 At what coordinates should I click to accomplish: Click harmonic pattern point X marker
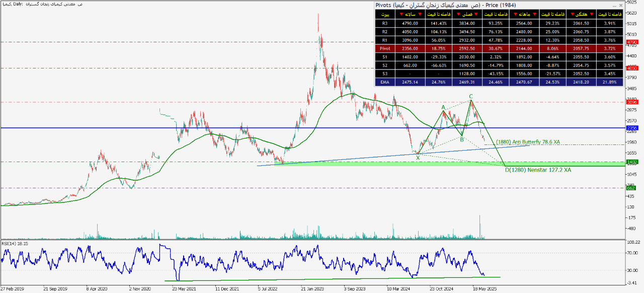tap(418, 158)
